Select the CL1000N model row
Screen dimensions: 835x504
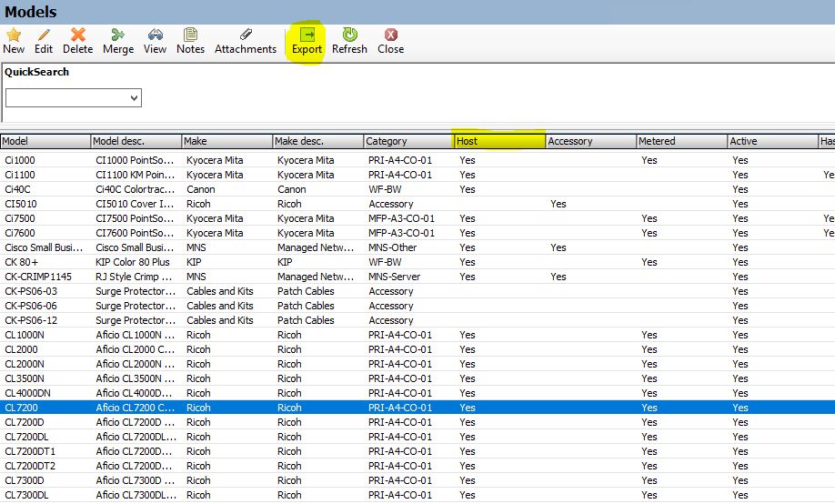click(417, 335)
